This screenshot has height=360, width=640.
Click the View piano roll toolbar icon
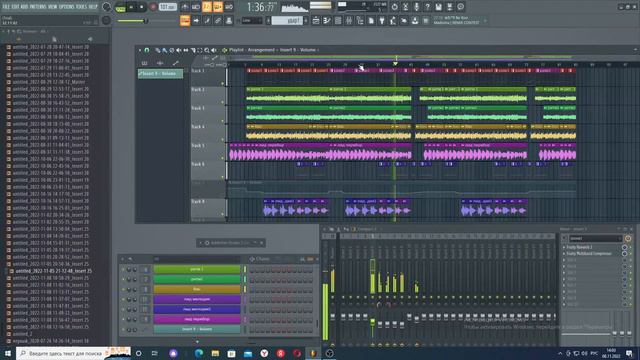(327, 20)
